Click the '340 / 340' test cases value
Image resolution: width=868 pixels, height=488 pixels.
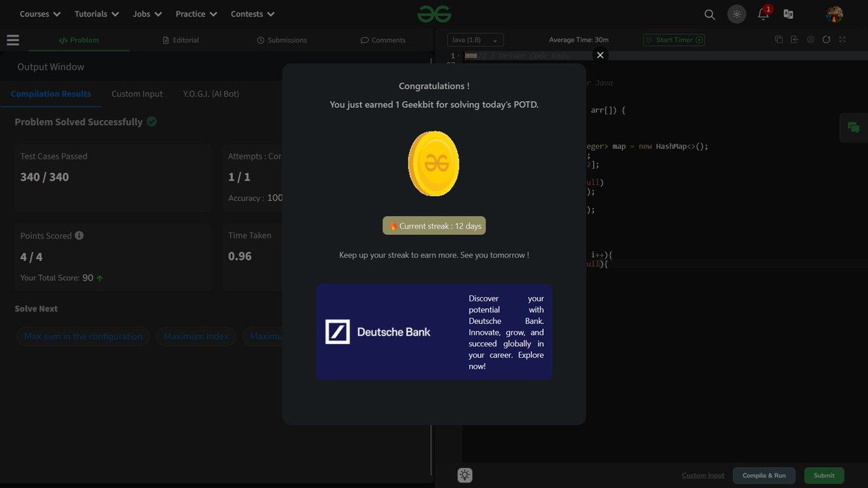tap(45, 177)
